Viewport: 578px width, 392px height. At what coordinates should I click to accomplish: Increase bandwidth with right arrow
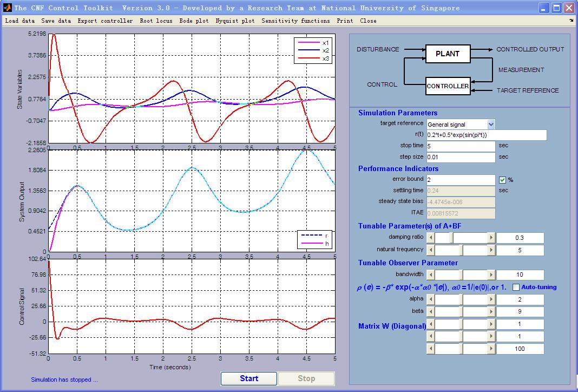[491, 275]
